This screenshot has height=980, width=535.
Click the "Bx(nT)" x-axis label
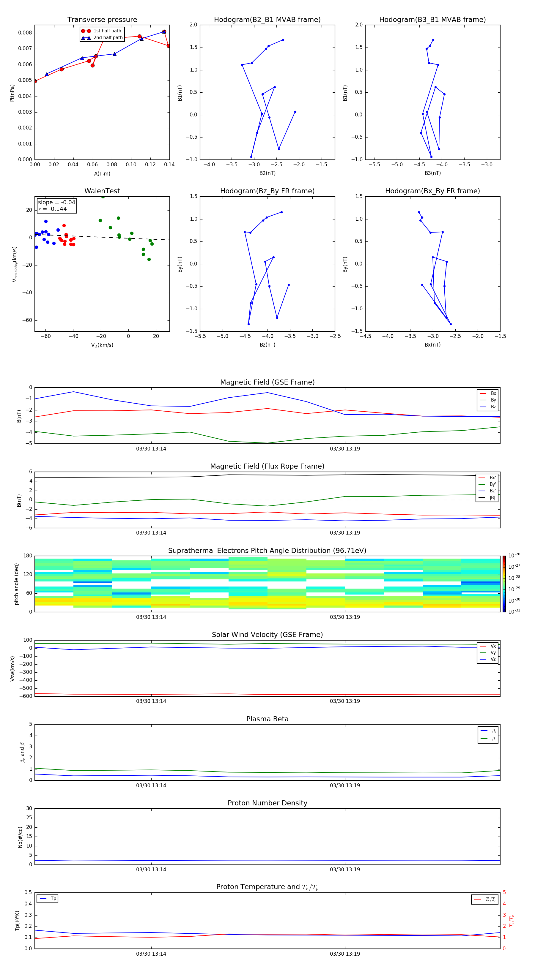coord(432,345)
